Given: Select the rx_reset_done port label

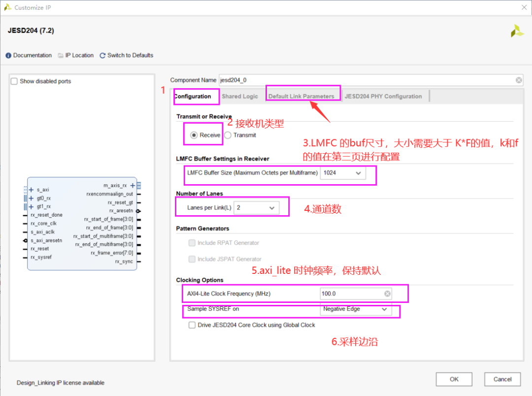Looking at the screenshot, I should tap(46, 215).
